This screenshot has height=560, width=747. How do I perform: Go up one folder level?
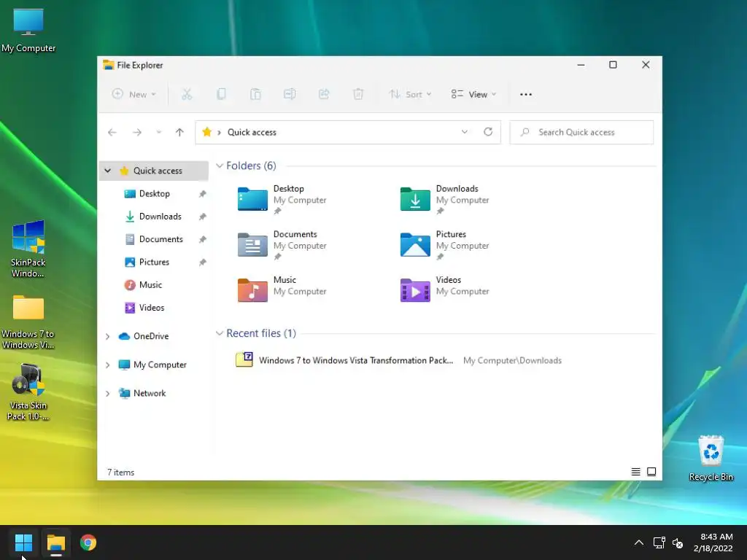click(179, 133)
